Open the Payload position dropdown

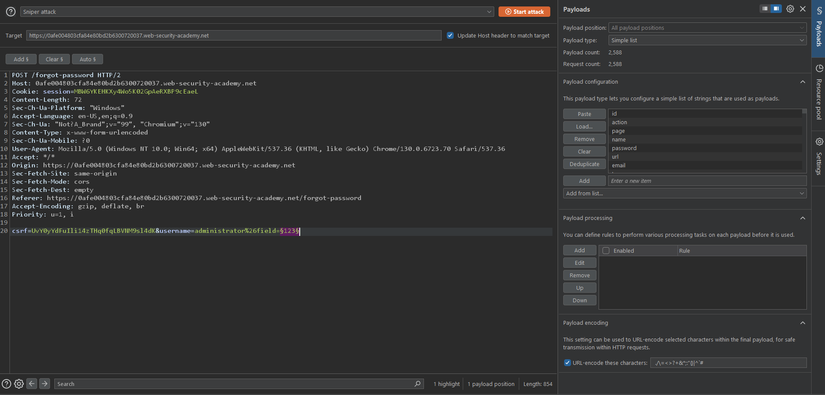coord(707,28)
